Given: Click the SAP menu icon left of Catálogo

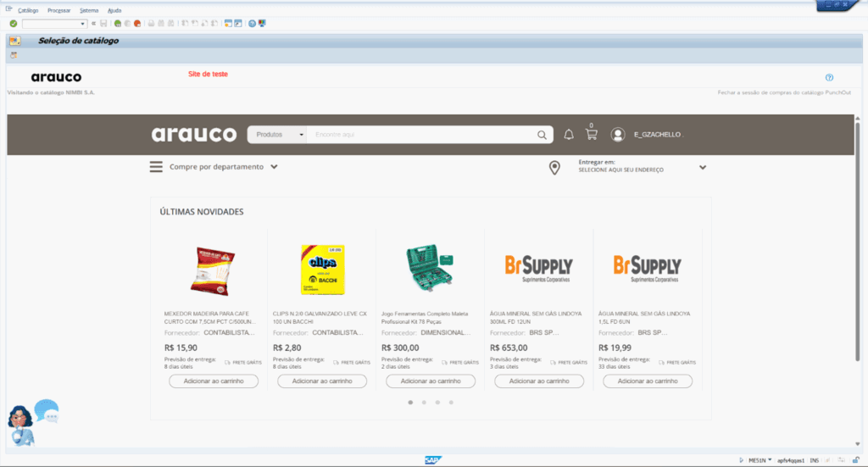Looking at the screenshot, I should (x=8, y=9).
